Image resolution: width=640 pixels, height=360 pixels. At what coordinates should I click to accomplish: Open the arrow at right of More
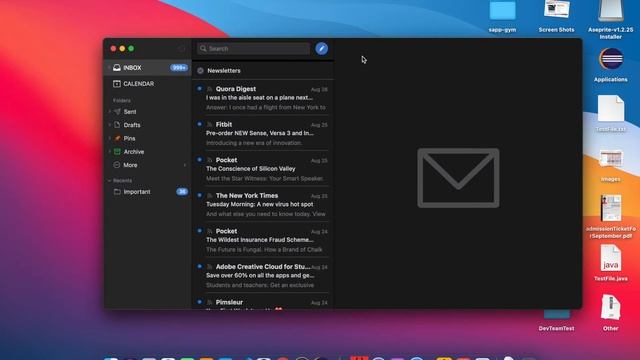185,165
